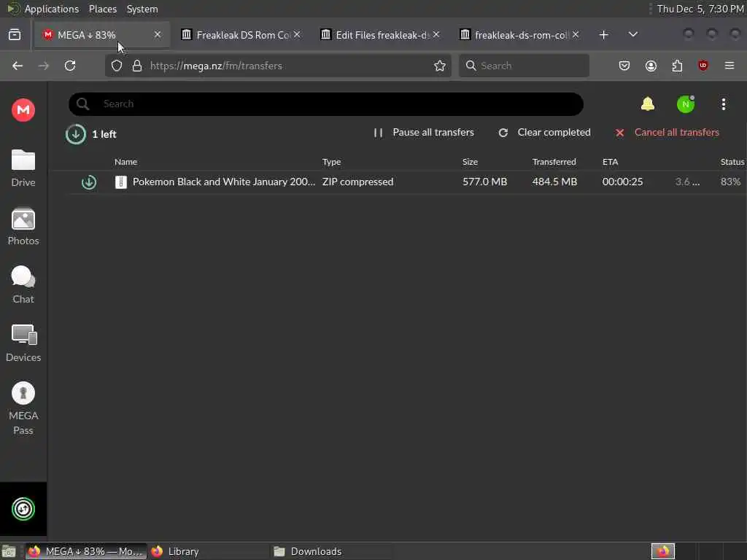Click the Transferred column header

(554, 162)
